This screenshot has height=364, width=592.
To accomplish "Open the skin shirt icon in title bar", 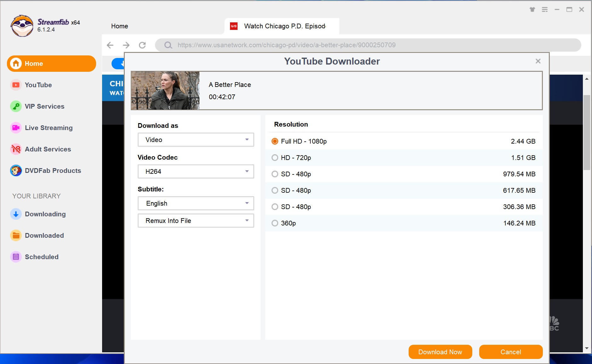I will click(x=532, y=9).
